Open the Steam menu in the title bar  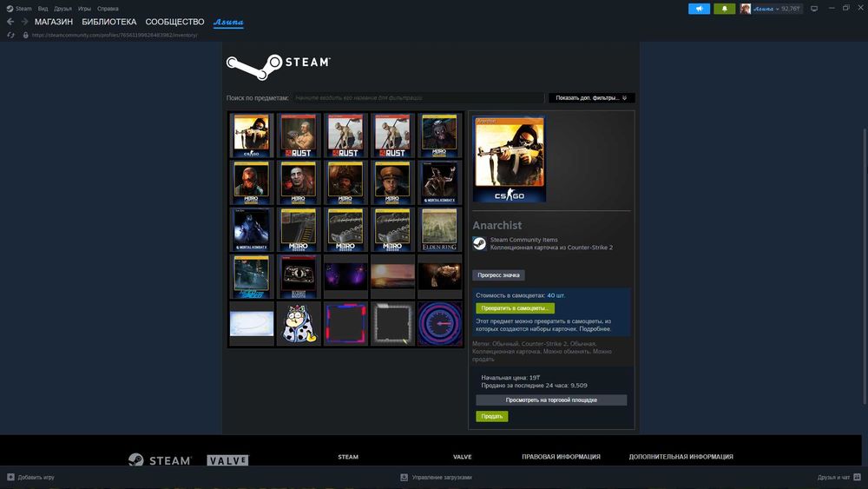[x=23, y=9]
